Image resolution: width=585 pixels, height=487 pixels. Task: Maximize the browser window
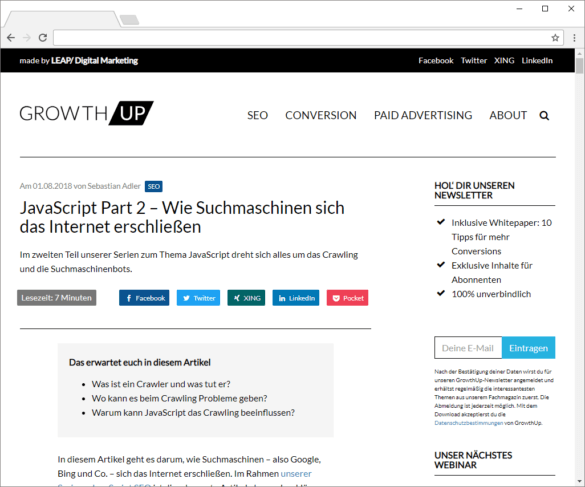tap(545, 9)
